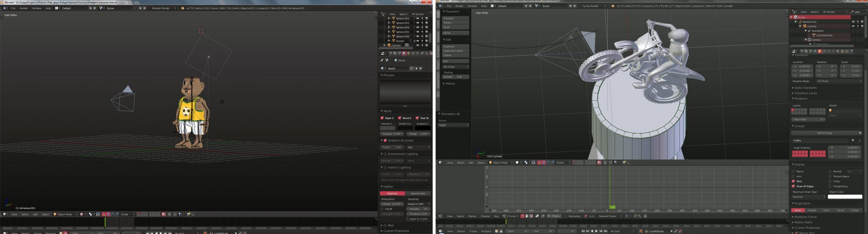Enable Name display checkbox
Screen dimensions: 868x234
pyautogui.click(x=793, y=171)
